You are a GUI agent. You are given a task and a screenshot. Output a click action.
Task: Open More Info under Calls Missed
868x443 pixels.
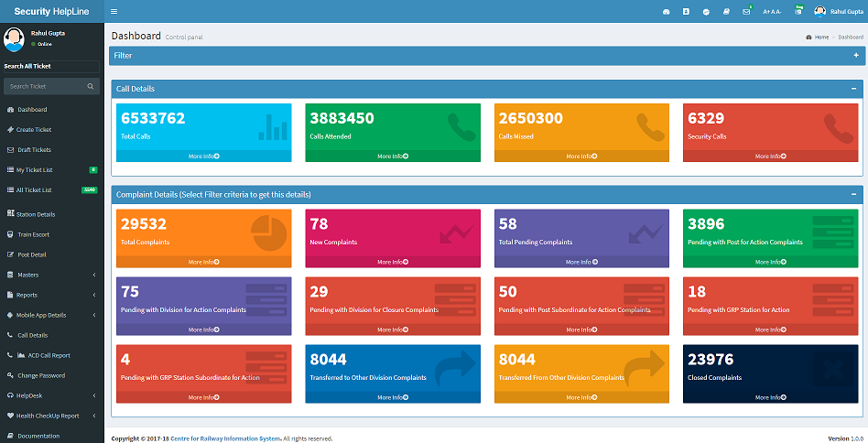pos(581,157)
